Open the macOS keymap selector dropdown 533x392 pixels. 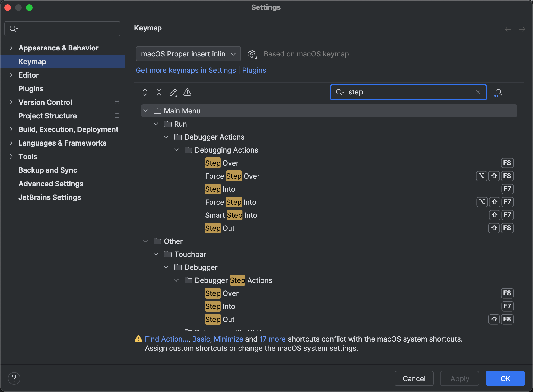pyautogui.click(x=188, y=54)
